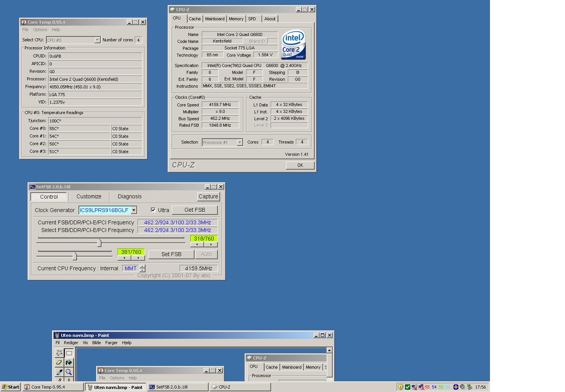The width and height of the screenshot is (565, 392).
Task: Click the blue 54 core temperature tray icon
Action: tap(434, 387)
